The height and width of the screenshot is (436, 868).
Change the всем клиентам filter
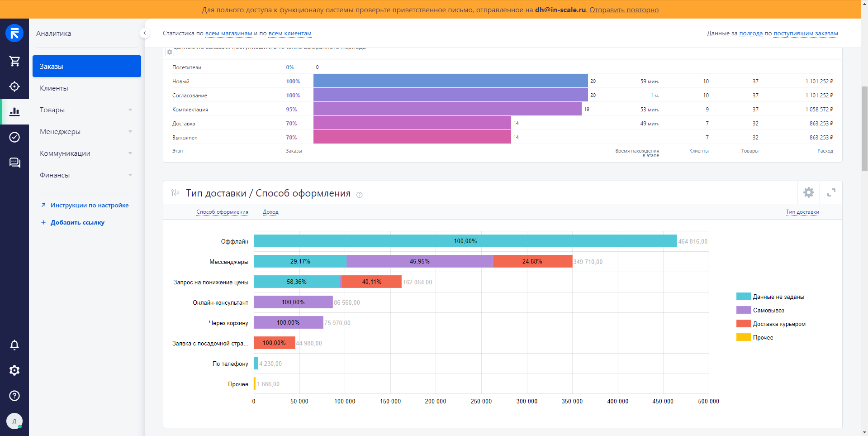(x=290, y=33)
